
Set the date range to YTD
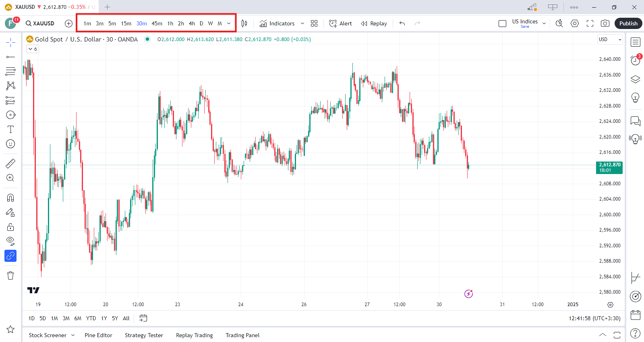click(x=91, y=318)
